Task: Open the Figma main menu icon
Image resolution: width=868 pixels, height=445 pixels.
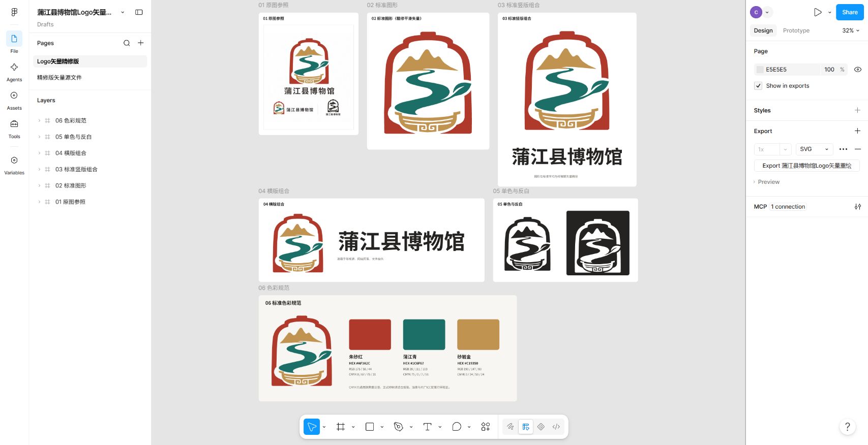Action: pyautogui.click(x=14, y=12)
